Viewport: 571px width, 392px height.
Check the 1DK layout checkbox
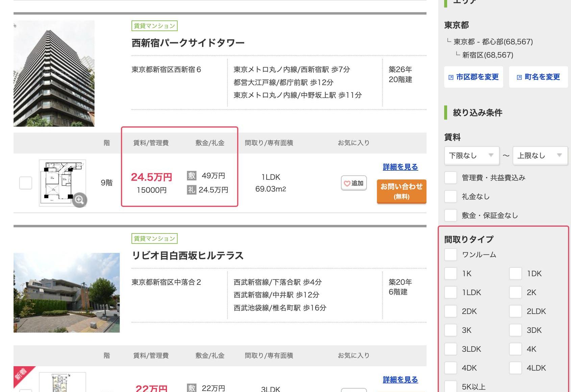(x=516, y=273)
